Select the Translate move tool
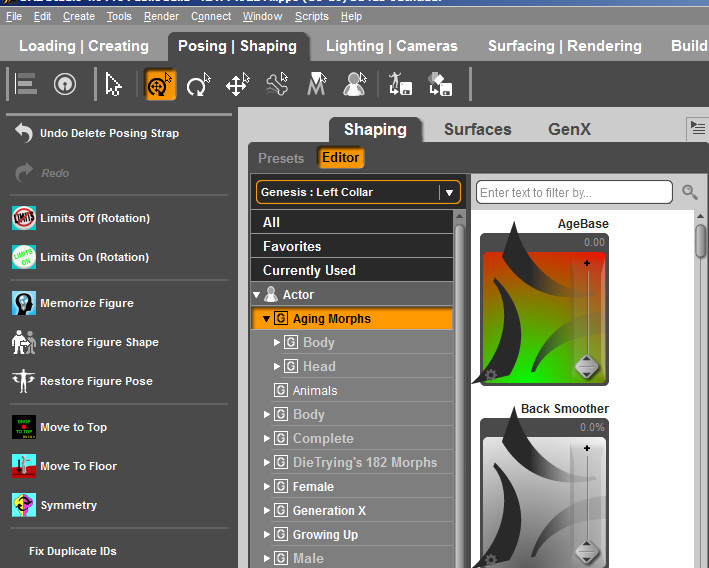The height and width of the screenshot is (568, 709). [238, 84]
